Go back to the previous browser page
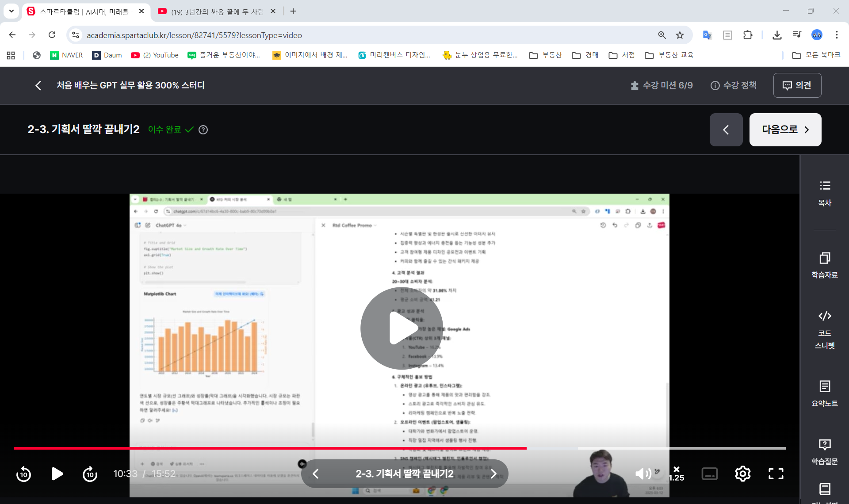The width and height of the screenshot is (849, 504). [12, 35]
